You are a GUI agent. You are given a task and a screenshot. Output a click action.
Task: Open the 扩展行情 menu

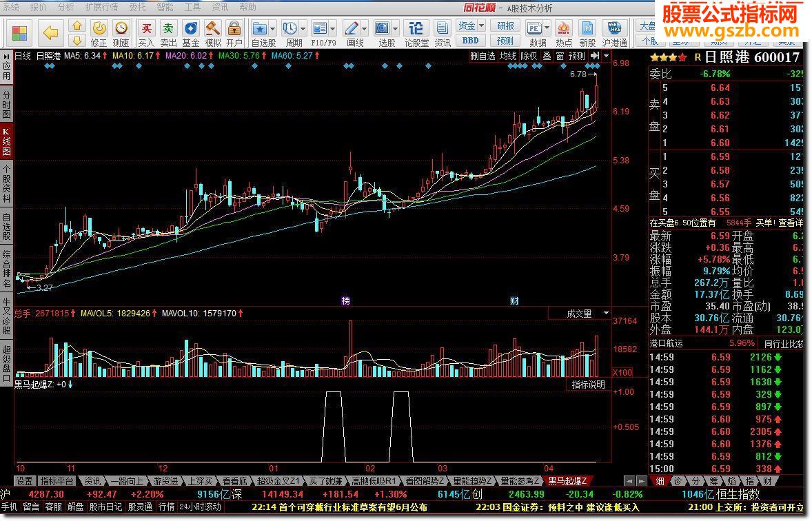click(101, 8)
